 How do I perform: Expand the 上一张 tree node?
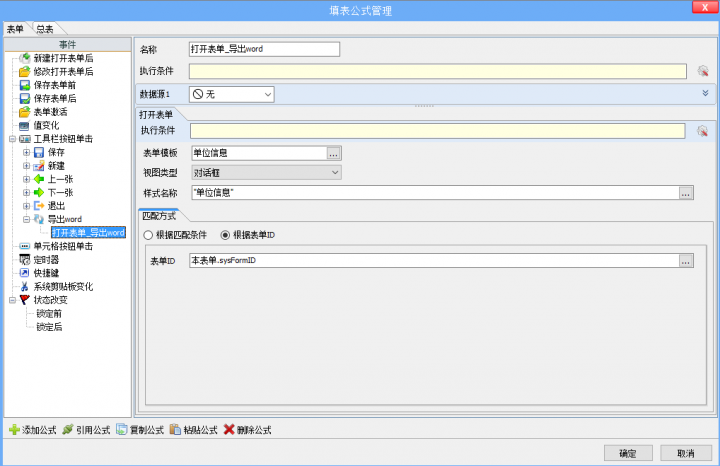[x=27, y=179]
